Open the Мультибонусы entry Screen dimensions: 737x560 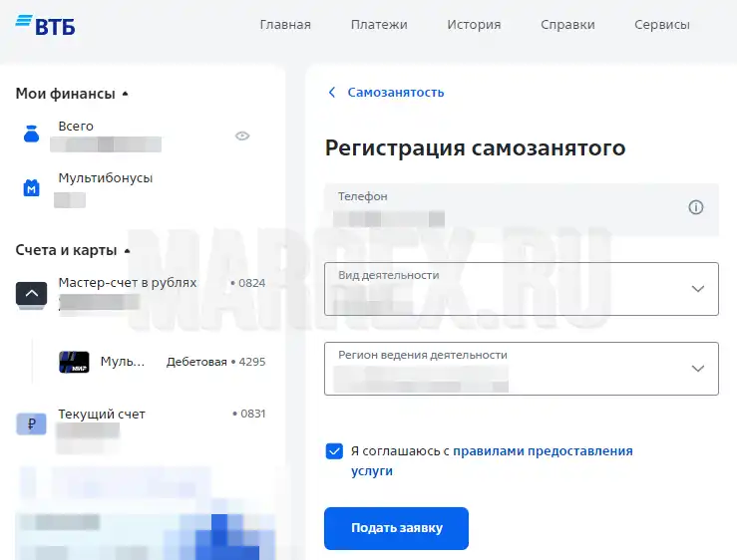(106, 178)
